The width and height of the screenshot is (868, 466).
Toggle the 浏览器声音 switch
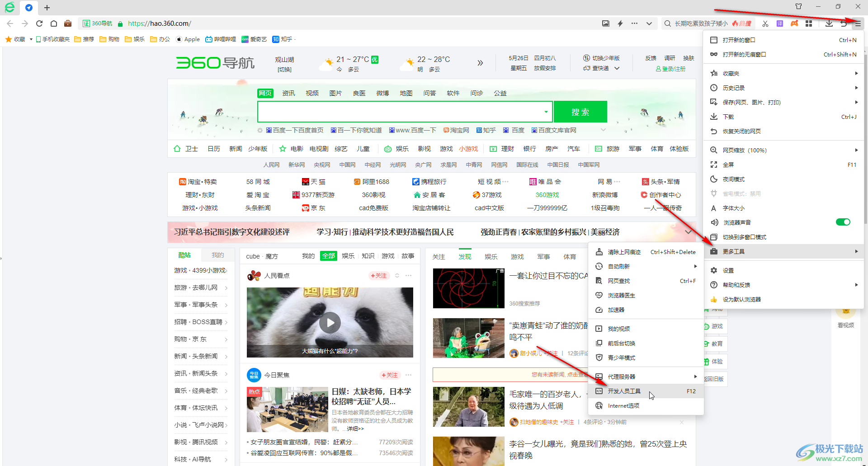843,222
